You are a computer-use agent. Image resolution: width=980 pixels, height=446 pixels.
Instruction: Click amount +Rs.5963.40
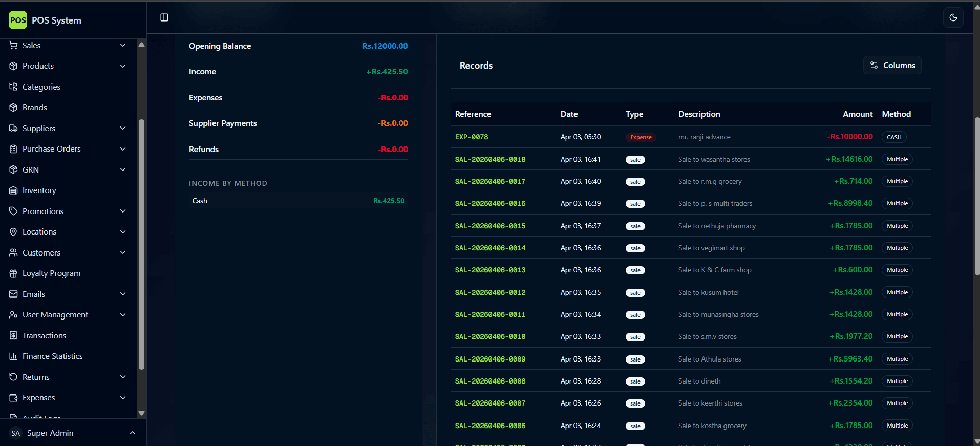click(850, 359)
